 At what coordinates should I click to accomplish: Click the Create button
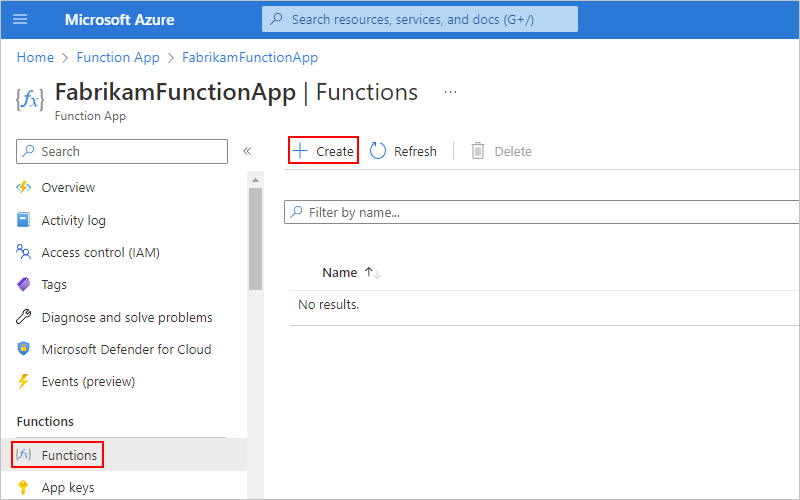coord(323,151)
